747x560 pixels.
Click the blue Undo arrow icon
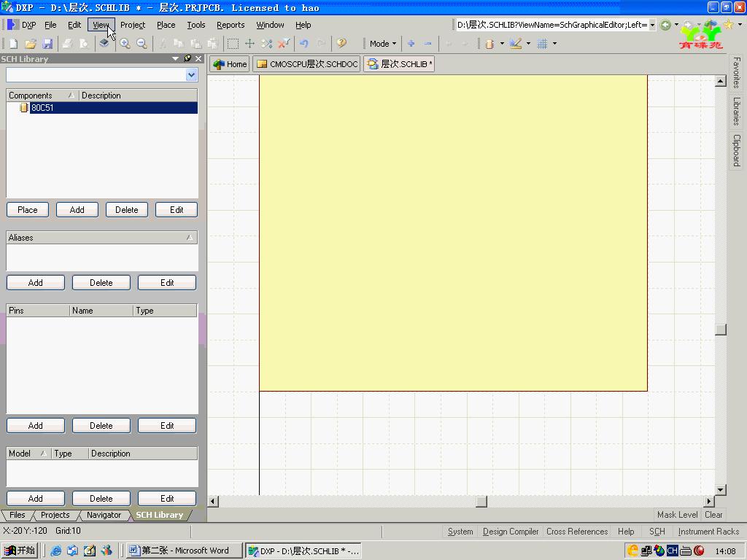pos(304,44)
